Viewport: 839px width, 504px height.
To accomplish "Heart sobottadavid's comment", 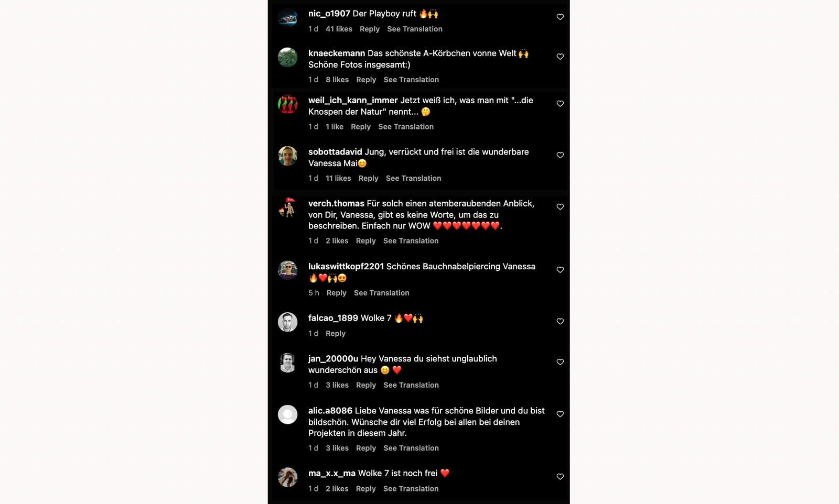I will coord(560,156).
